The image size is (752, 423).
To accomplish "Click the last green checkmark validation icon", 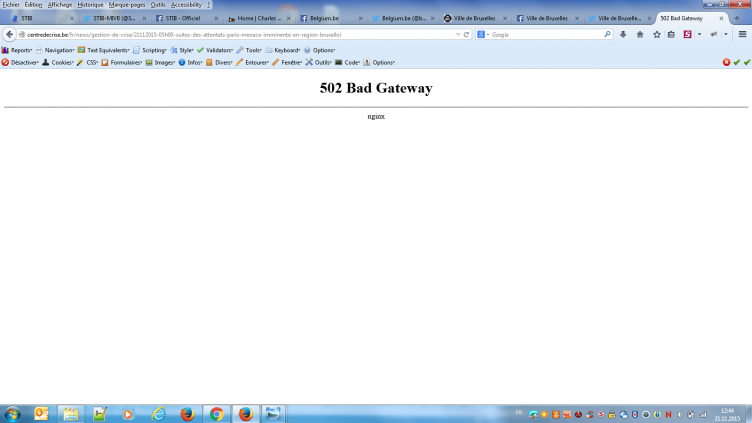I will (x=747, y=62).
